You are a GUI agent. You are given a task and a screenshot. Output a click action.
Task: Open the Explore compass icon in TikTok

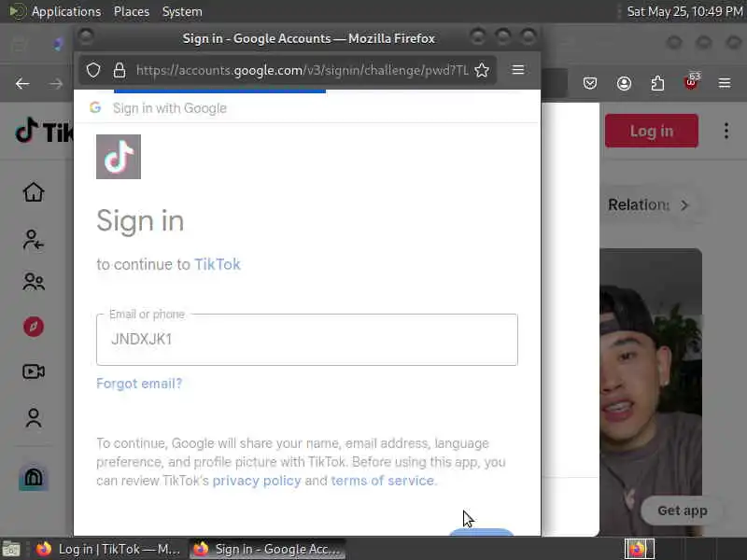point(34,327)
